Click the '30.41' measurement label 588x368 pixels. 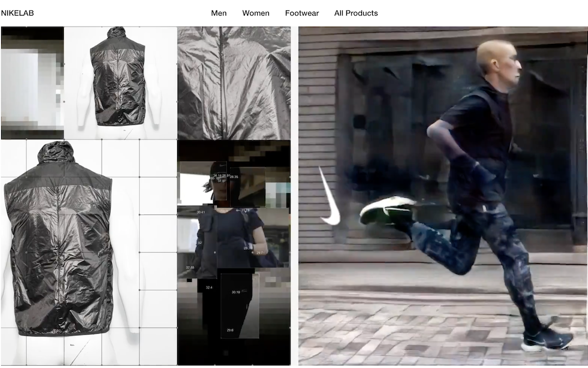click(x=200, y=212)
